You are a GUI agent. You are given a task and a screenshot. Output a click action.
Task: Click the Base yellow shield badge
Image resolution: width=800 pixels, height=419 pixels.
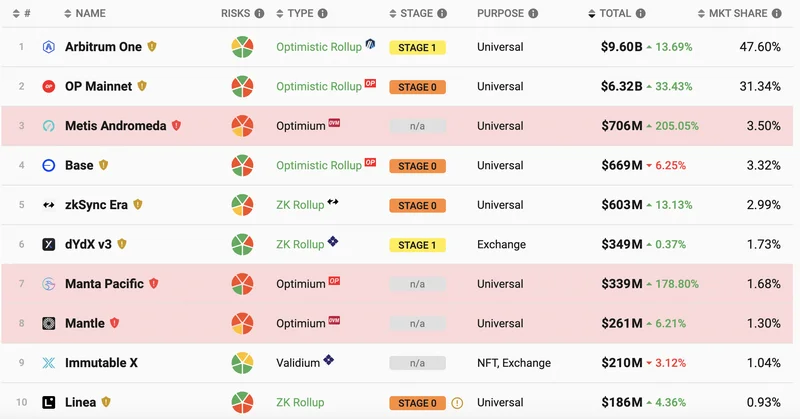103,165
